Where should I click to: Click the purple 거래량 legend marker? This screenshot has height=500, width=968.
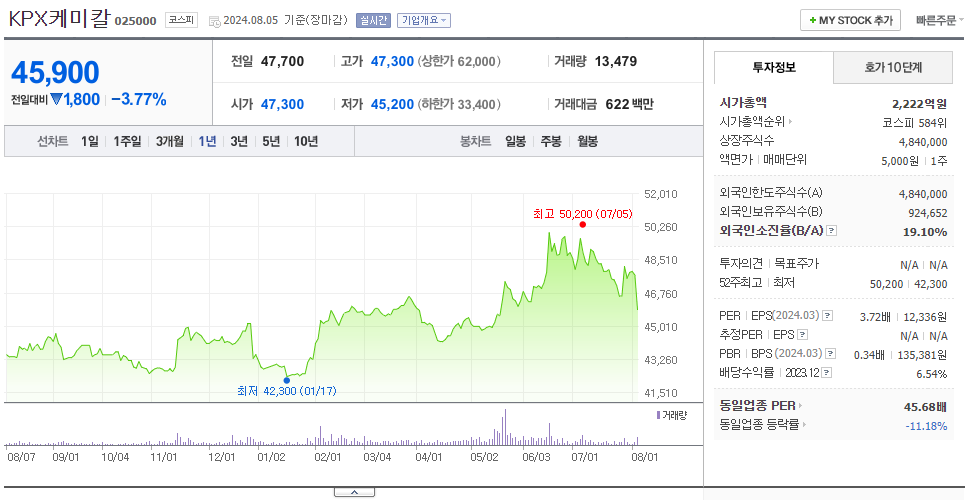point(658,415)
